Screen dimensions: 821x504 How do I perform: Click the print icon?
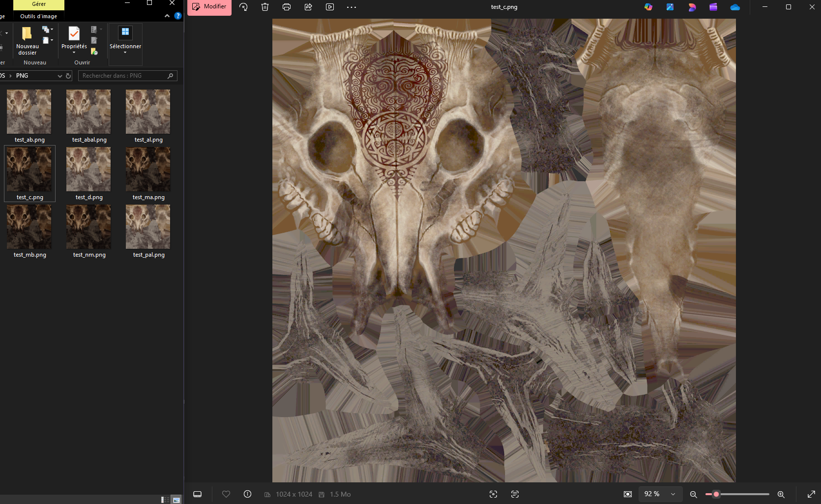click(x=287, y=7)
